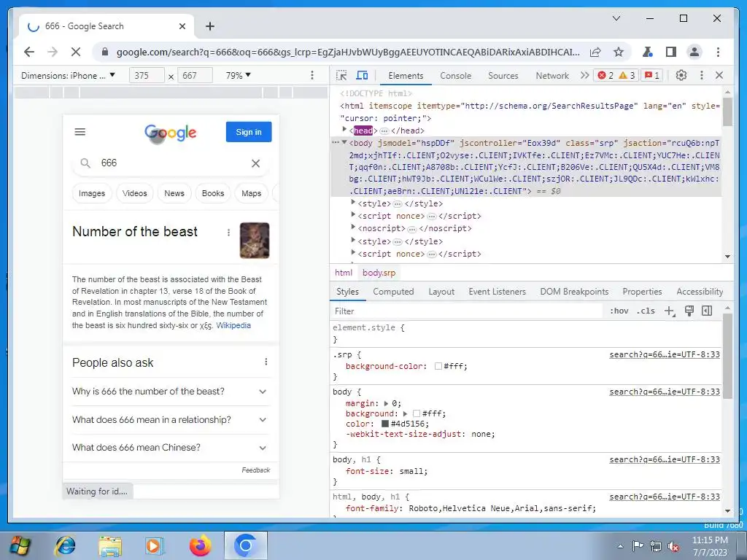The width and height of the screenshot is (747, 560).
Task: Toggle :hov element state panel
Action: point(619,311)
